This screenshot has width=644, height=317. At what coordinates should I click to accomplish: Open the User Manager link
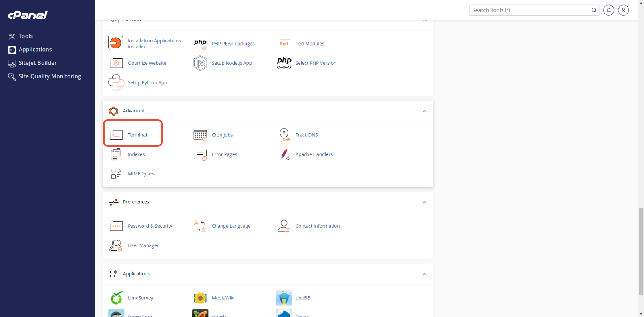[x=143, y=245]
